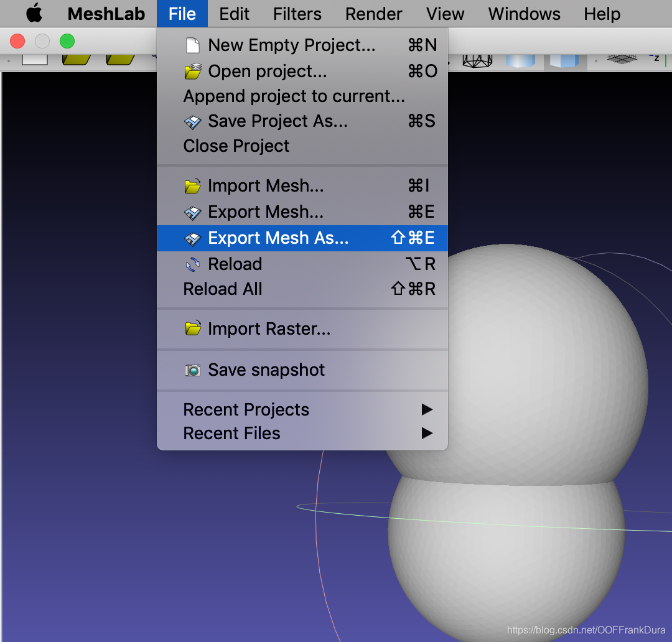Click the red close window button

pos(17,41)
